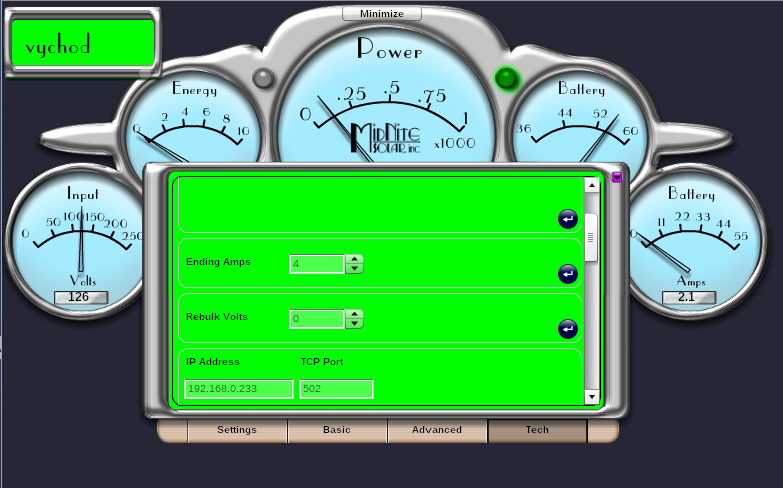Viewport: 783px width, 488px height.
Task: Decrease Rebulk Volts with down arrow
Action: tap(355, 324)
